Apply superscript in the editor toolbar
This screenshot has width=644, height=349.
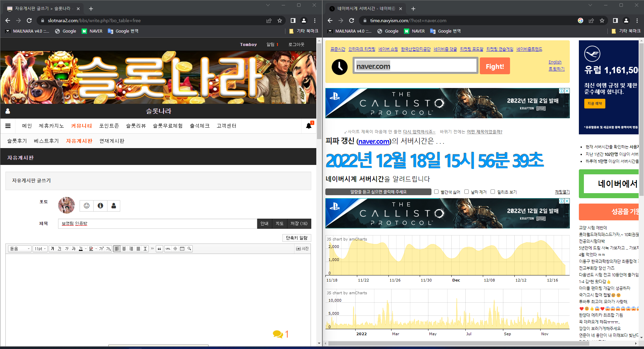[101, 249]
